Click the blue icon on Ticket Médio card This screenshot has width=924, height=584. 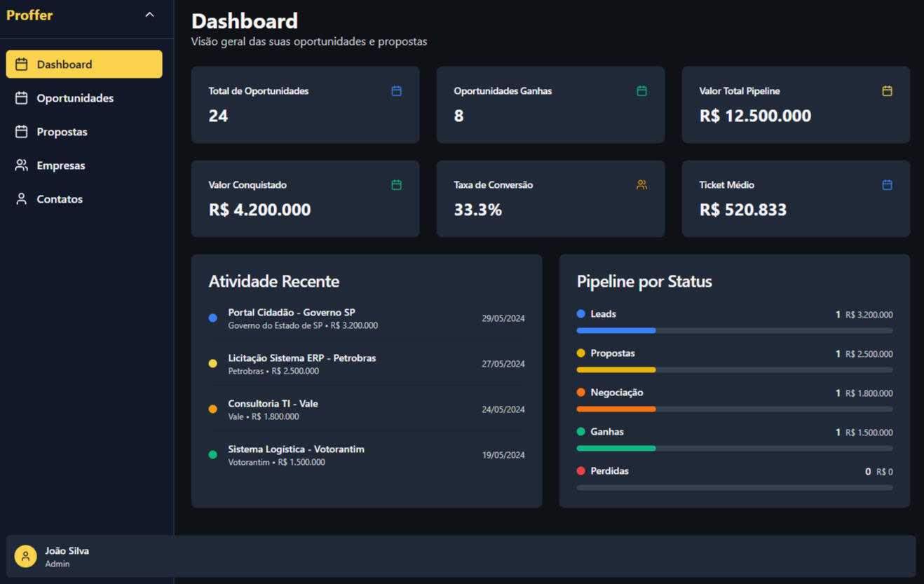[x=887, y=185]
